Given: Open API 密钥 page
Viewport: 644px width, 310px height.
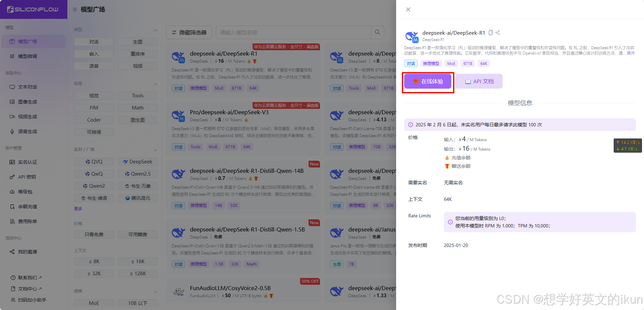Looking at the screenshot, I should tap(33, 177).
